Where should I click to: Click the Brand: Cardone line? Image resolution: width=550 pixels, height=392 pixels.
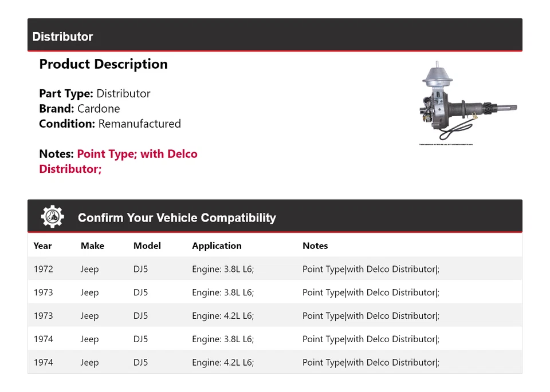point(80,109)
